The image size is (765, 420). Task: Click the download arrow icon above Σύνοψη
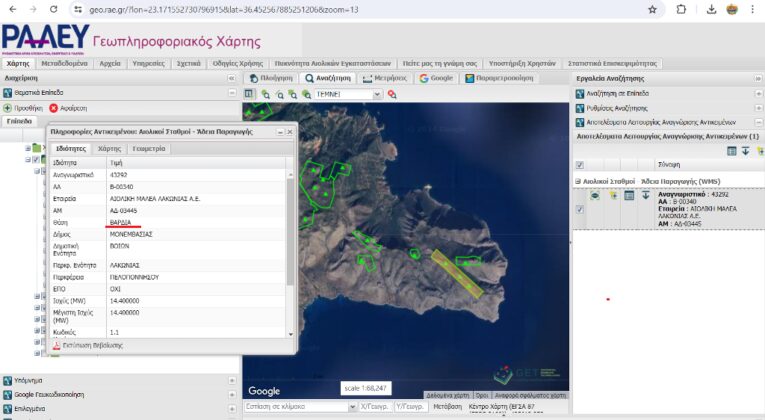[x=745, y=151]
